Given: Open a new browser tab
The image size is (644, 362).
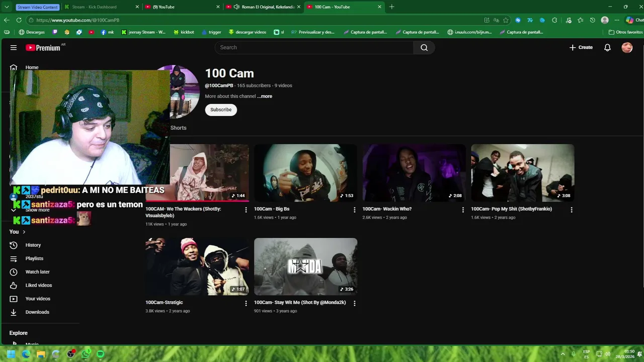Looking at the screenshot, I should point(392,7).
